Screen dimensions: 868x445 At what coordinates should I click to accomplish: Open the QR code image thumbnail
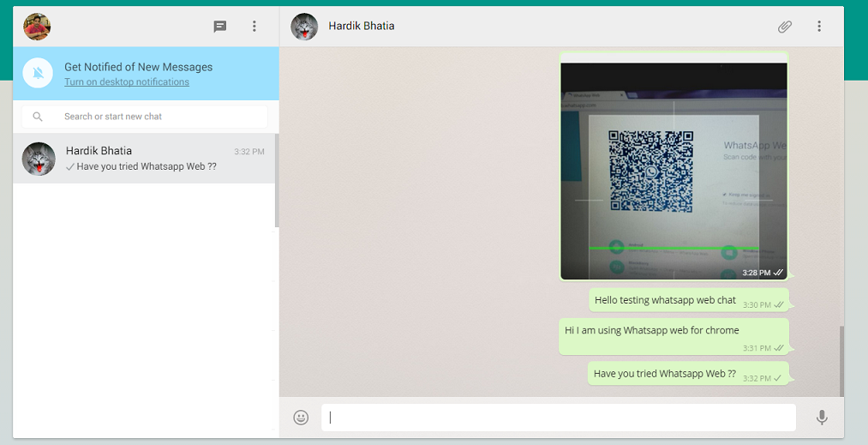pos(673,171)
